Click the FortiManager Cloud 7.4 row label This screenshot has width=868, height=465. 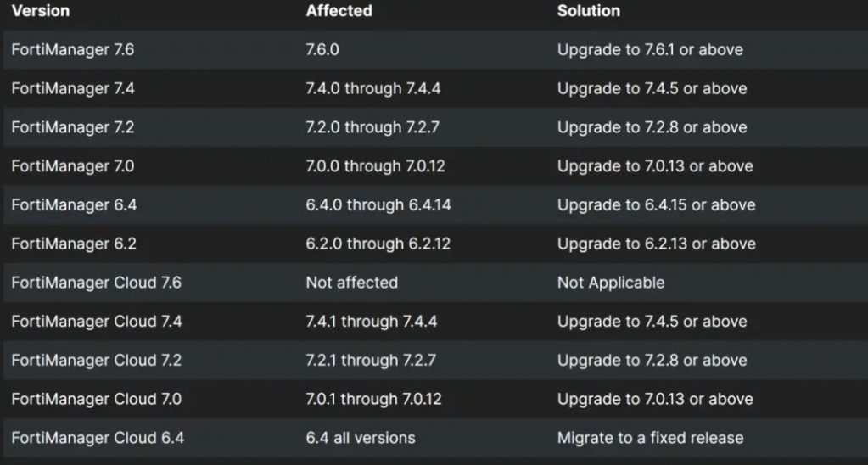96,322
